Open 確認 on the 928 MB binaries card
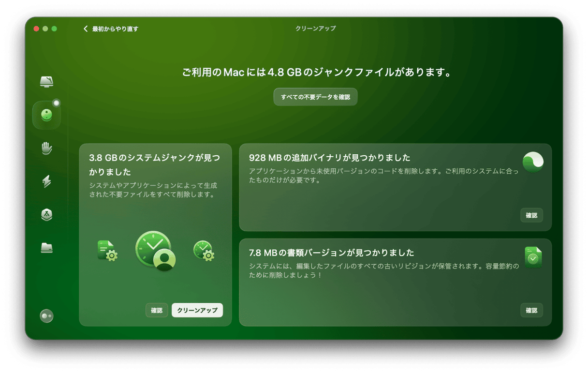588x373 pixels. pos(531,215)
